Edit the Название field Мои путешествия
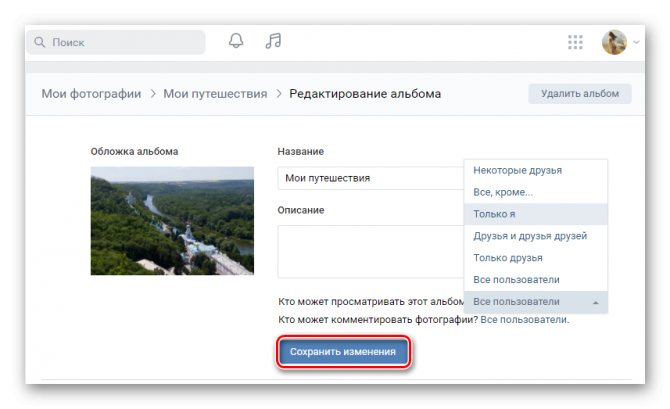Viewport: 670px width, 409px height. (x=370, y=178)
